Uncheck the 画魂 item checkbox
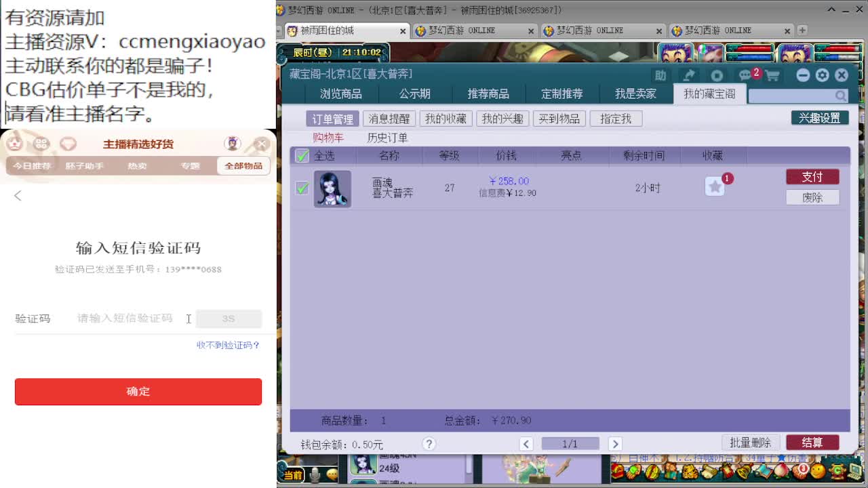868x488 pixels. pos(302,188)
